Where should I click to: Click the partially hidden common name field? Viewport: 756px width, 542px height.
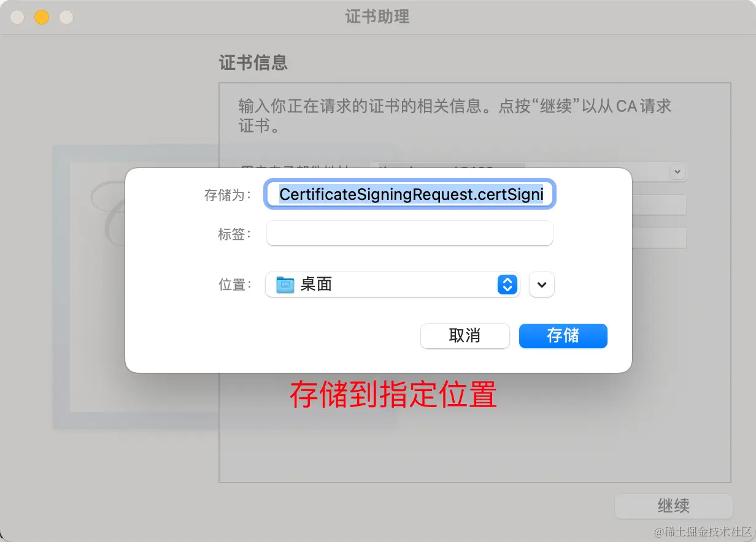click(x=659, y=205)
